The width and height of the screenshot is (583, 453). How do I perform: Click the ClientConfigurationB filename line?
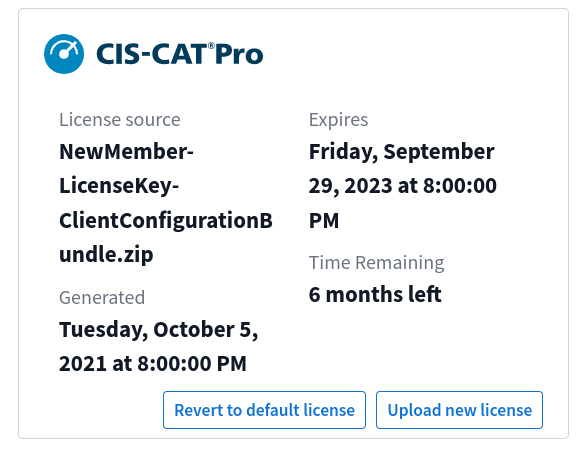pos(166,221)
